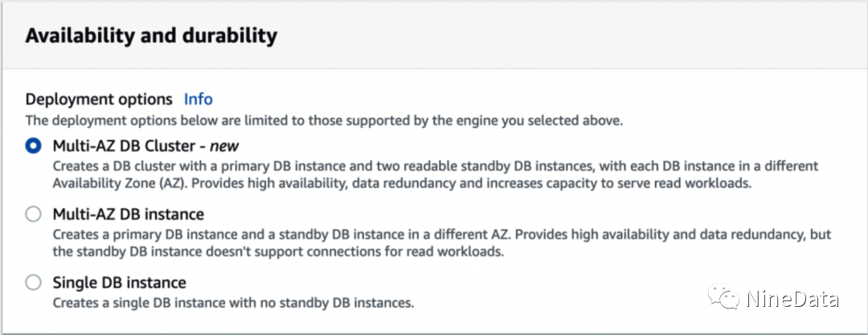
Task: Click description "Creates a single DB instance" text
Action: (x=232, y=303)
